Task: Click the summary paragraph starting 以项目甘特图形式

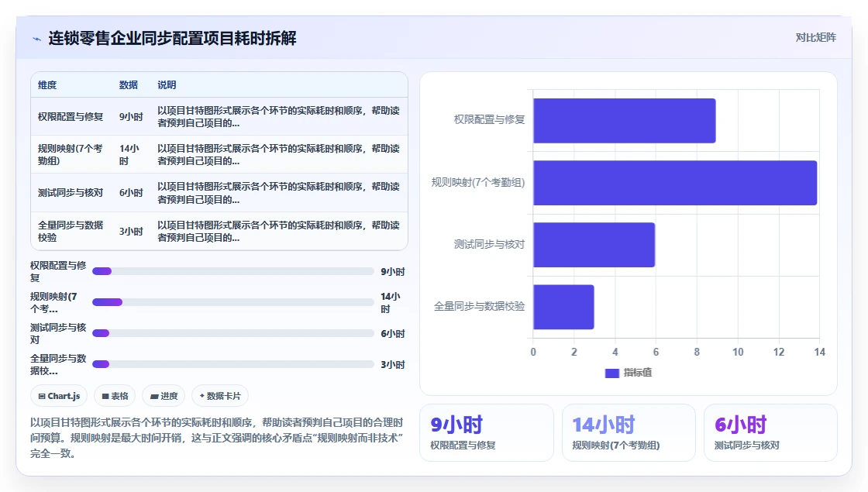Action: [217, 438]
